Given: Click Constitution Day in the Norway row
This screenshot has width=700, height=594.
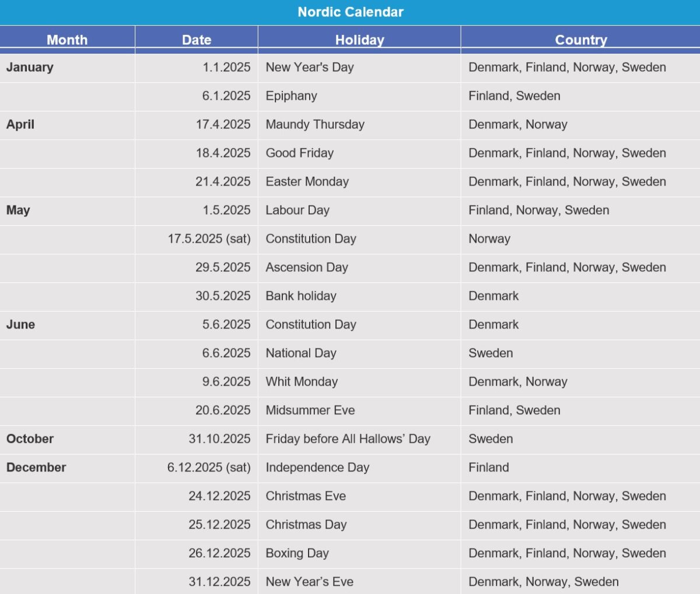Looking at the screenshot, I should point(311,239).
